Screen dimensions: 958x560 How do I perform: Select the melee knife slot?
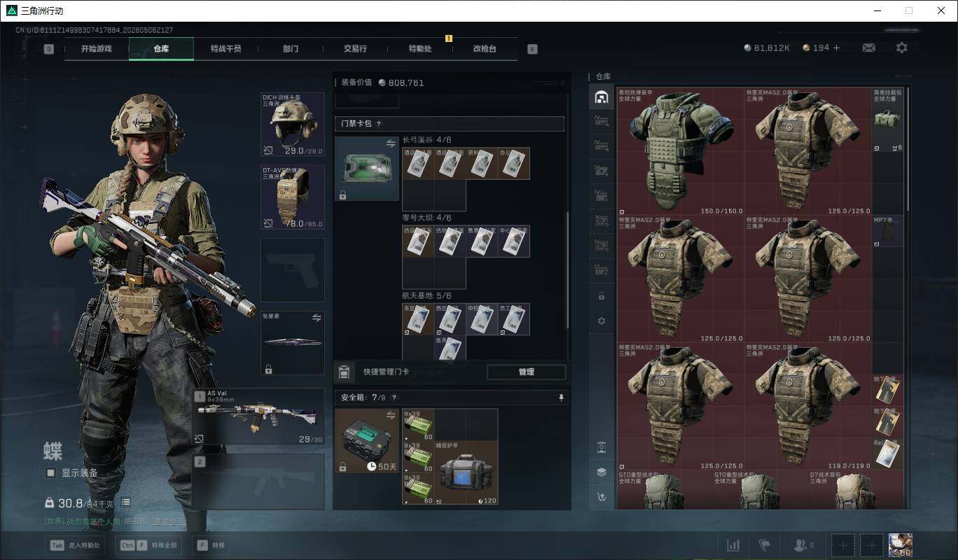[x=293, y=343]
